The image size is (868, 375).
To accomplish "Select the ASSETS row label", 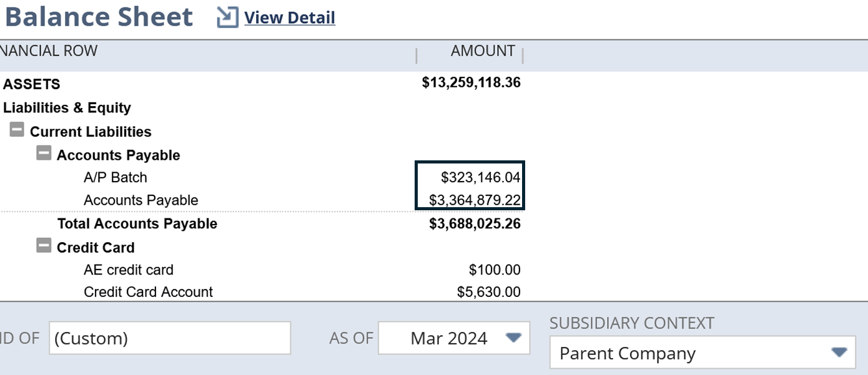I will coord(32,84).
